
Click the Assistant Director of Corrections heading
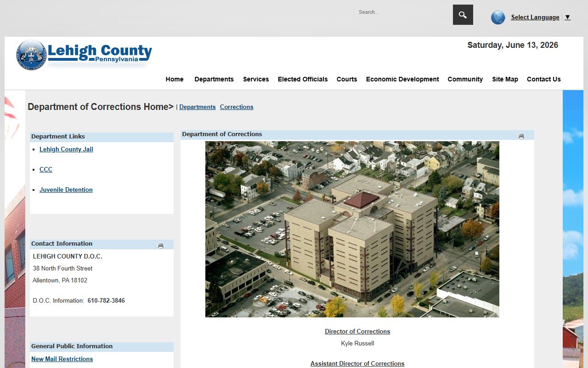pyautogui.click(x=357, y=363)
